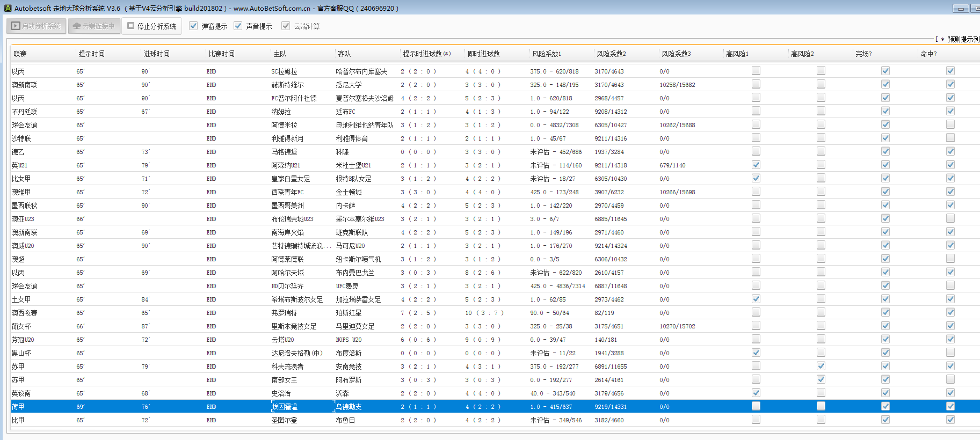
Task: Click the 主队 column header
Action: click(280, 54)
